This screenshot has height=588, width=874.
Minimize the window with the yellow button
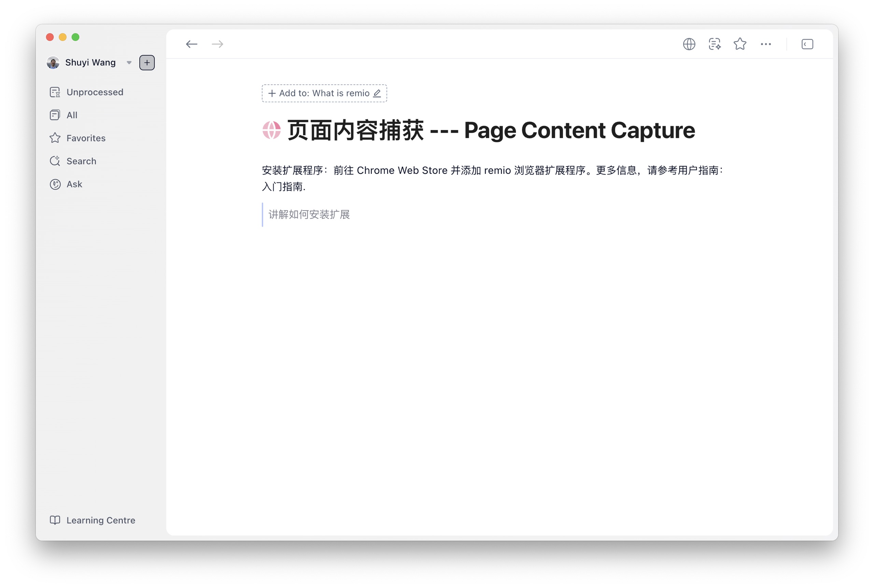pos(62,37)
